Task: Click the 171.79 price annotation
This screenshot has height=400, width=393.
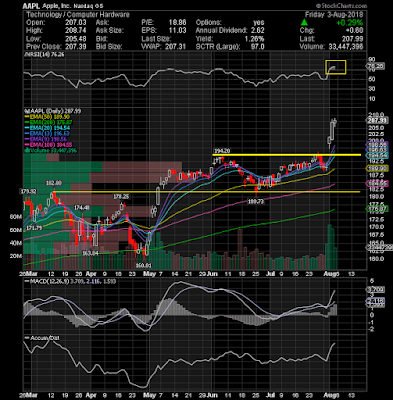Action: pos(33,228)
